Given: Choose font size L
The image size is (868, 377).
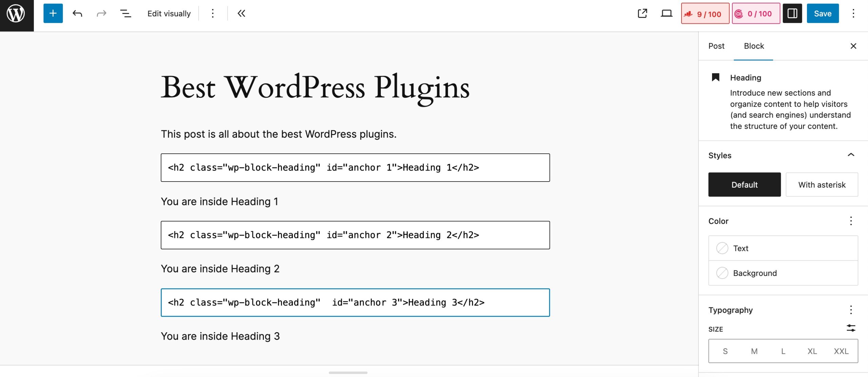Looking at the screenshot, I should pyautogui.click(x=783, y=351).
